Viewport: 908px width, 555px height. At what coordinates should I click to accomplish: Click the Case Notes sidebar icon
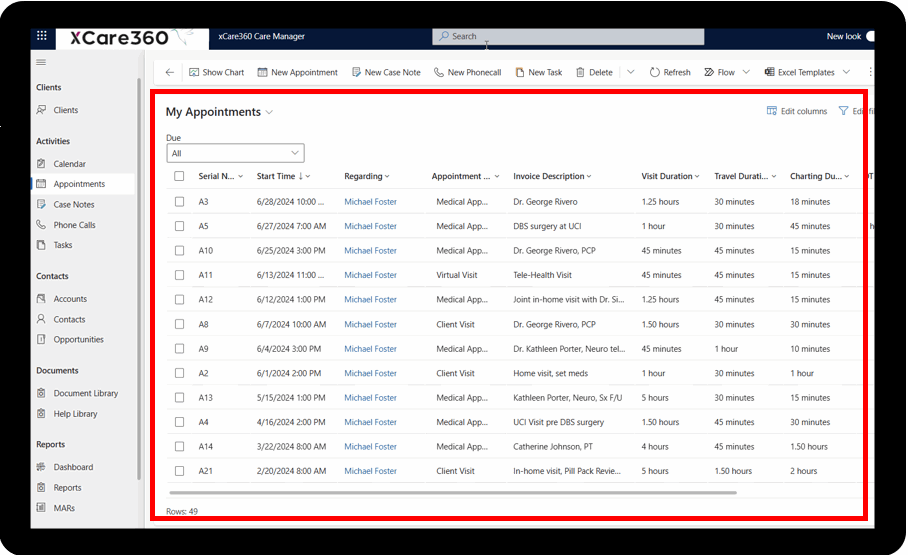(x=41, y=204)
